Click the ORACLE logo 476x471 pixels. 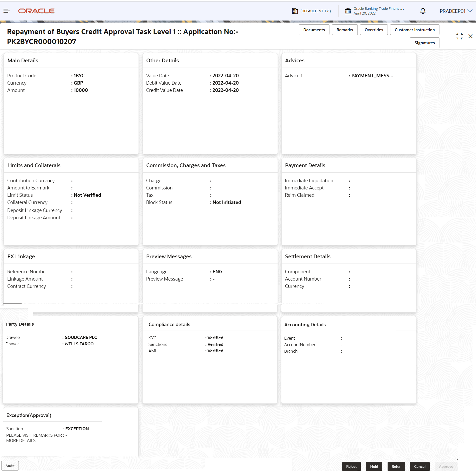tap(36, 11)
